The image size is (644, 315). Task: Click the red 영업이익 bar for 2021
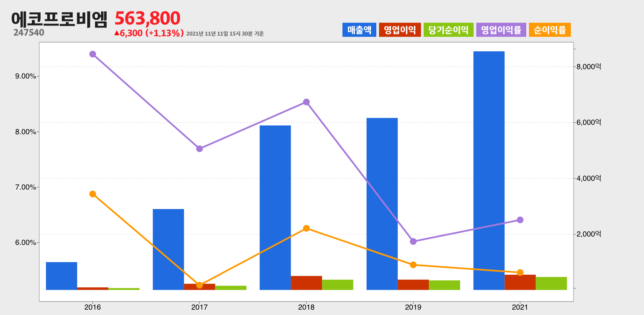point(520,282)
